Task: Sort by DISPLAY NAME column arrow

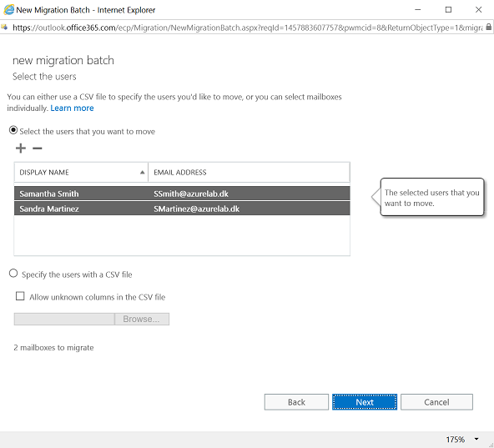Action: click(x=142, y=173)
